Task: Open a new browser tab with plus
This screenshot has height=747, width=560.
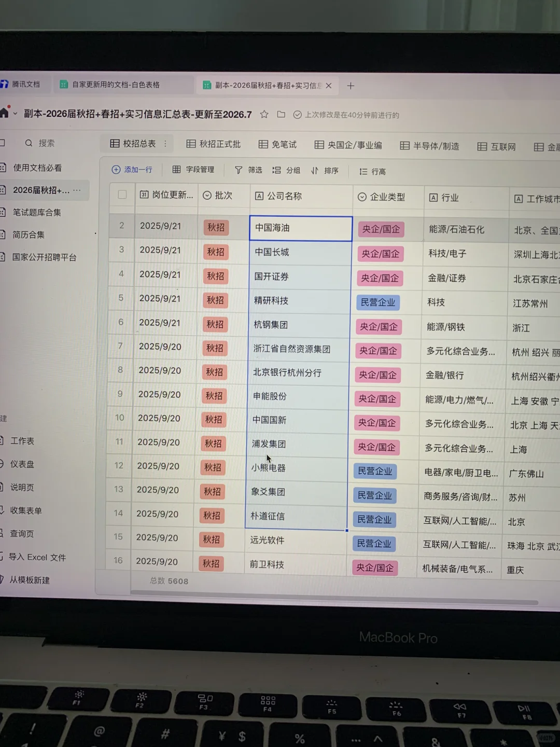Action: [x=351, y=86]
